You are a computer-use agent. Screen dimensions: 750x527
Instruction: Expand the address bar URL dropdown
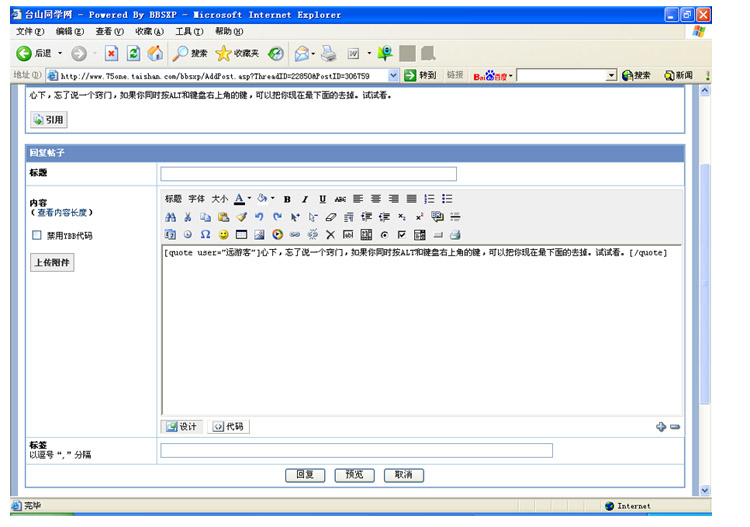point(393,75)
